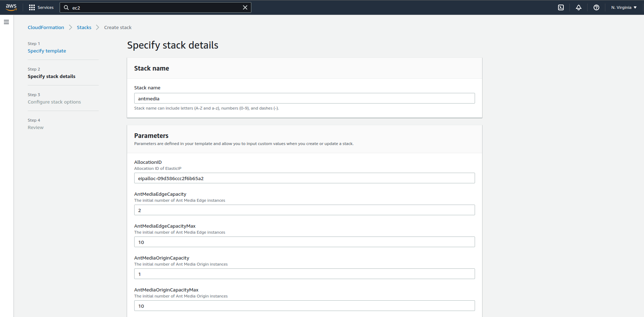Return to Specify template step
644x317 pixels.
(47, 51)
